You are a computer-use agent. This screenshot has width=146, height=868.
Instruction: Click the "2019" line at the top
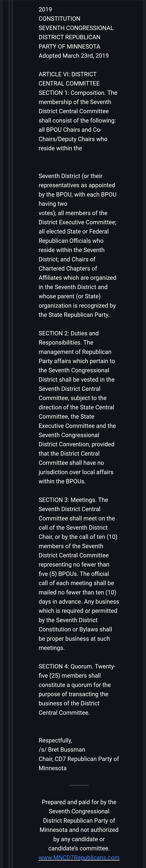(x=45, y=9)
